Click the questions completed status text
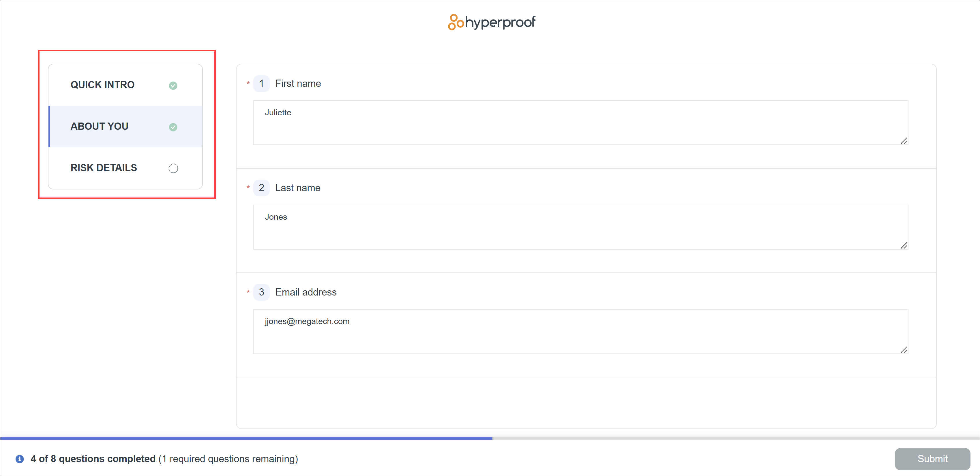The image size is (980, 476). click(x=164, y=459)
